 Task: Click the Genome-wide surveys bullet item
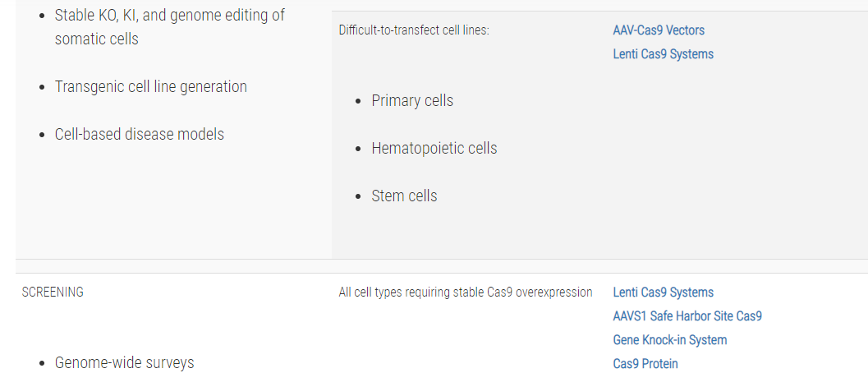click(x=124, y=362)
